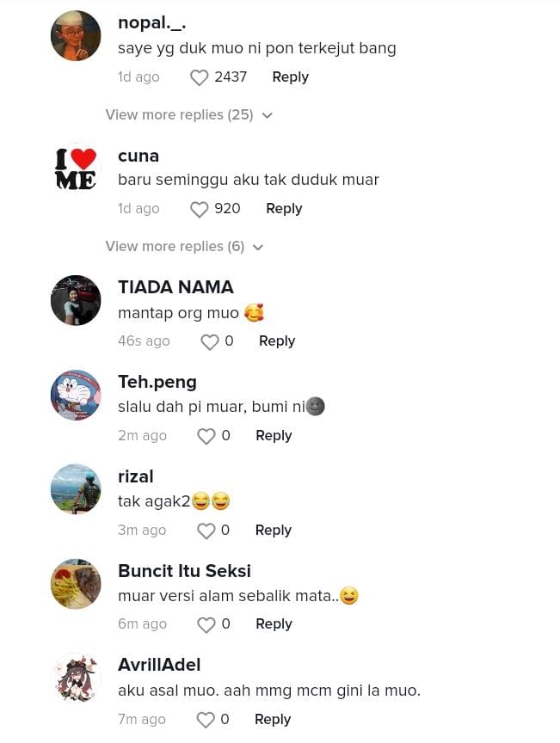Screen dimensions: 560x743
Task: Open AvrillAdel's anime avatar
Action: 76,679
